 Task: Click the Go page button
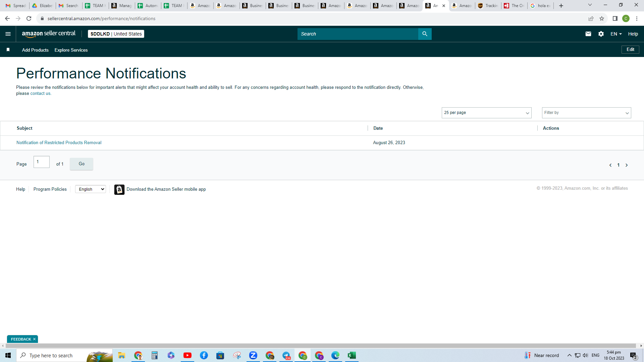[82, 164]
